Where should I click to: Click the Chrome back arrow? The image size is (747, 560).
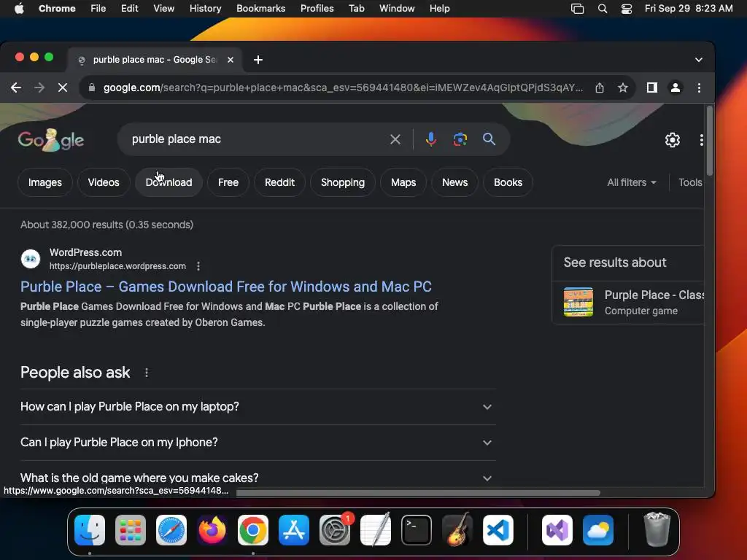[16, 87]
